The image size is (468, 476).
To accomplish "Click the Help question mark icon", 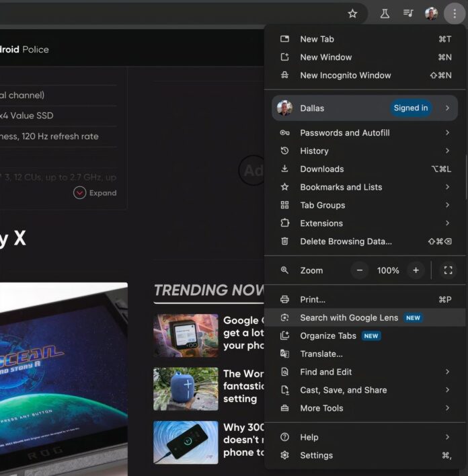I will click(x=284, y=437).
